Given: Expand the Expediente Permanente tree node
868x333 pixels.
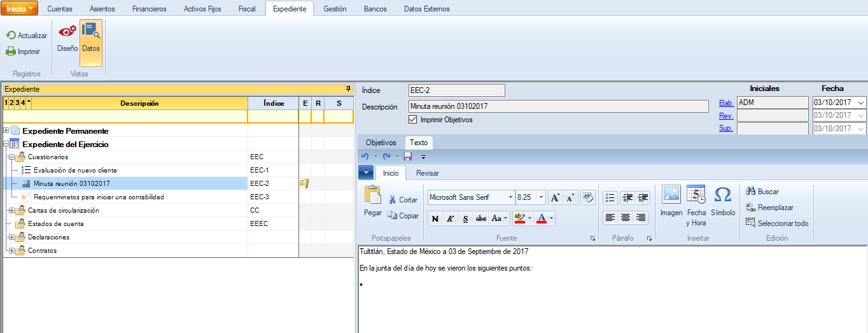Looking at the screenshot, I should pyautogui.click(x=6, y=131).
